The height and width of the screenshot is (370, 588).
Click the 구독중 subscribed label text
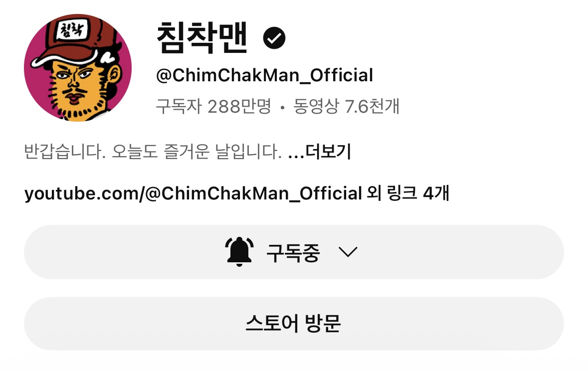tap(293, 253)
